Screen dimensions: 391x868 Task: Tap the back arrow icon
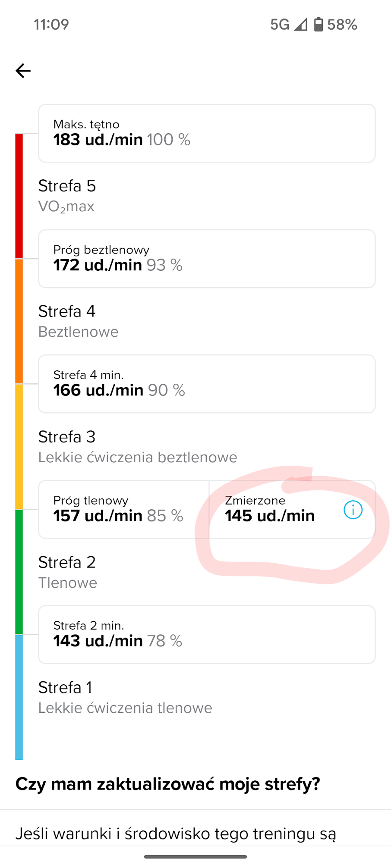click(x=23, y=71)
